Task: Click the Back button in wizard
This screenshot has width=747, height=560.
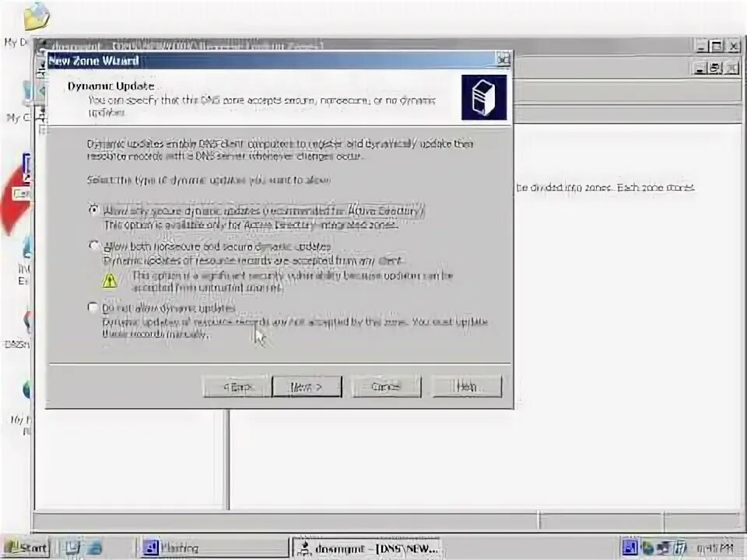Action: point(237,387)
